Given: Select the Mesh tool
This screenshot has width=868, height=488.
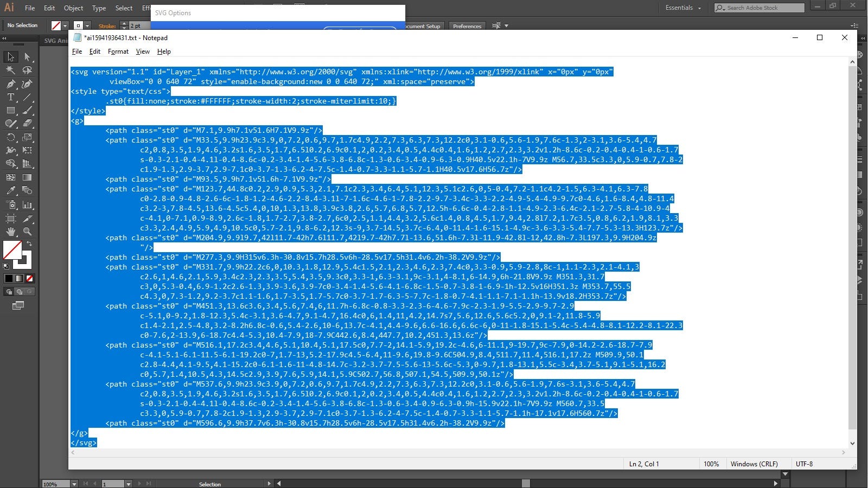Looking at the screenshot, I should 10,177.
